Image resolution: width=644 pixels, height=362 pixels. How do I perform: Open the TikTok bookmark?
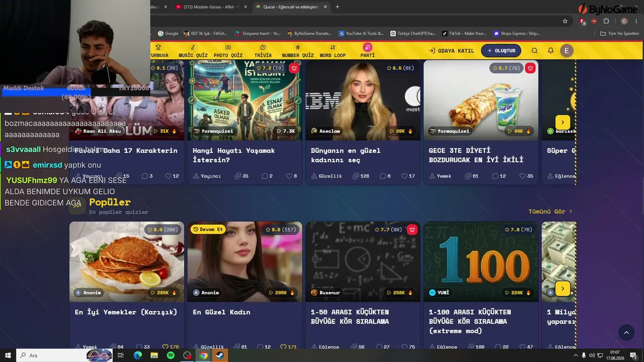(x=464, y=34)
